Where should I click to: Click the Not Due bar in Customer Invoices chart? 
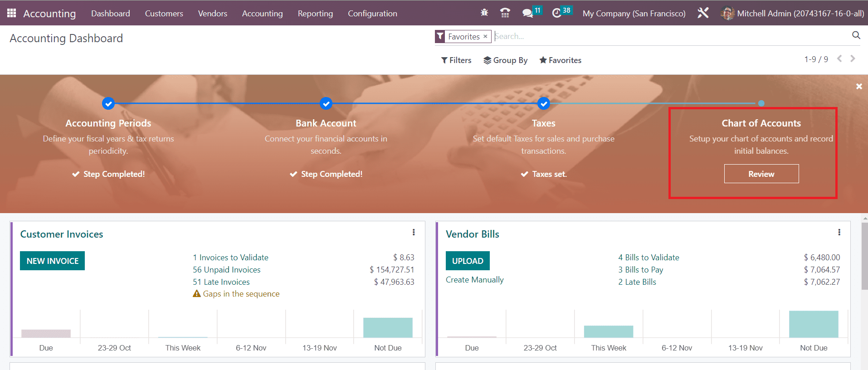point(388,327)
